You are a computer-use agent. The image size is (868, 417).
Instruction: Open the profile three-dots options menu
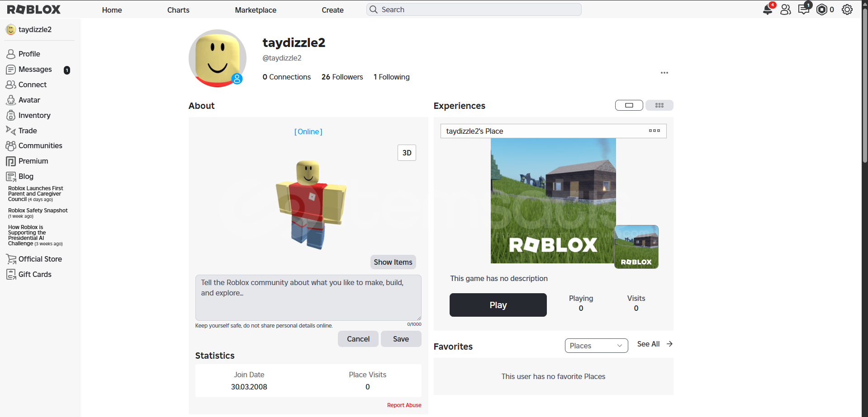(x=664, y=73)
